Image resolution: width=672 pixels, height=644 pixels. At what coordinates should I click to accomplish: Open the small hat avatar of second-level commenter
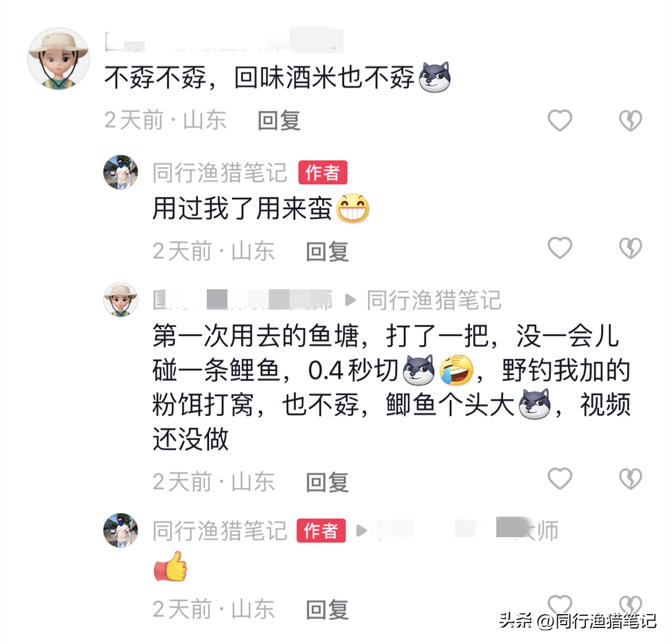click(121, 299)
